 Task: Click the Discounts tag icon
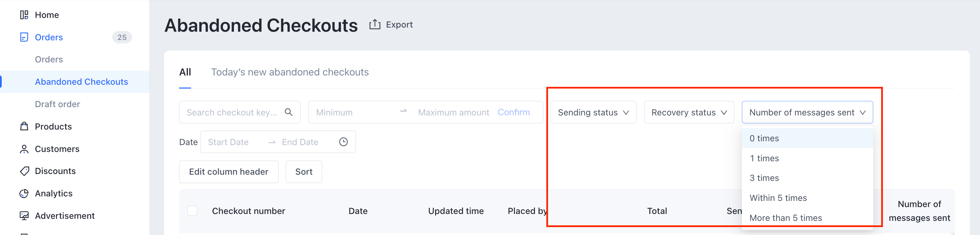click(24, 171)
